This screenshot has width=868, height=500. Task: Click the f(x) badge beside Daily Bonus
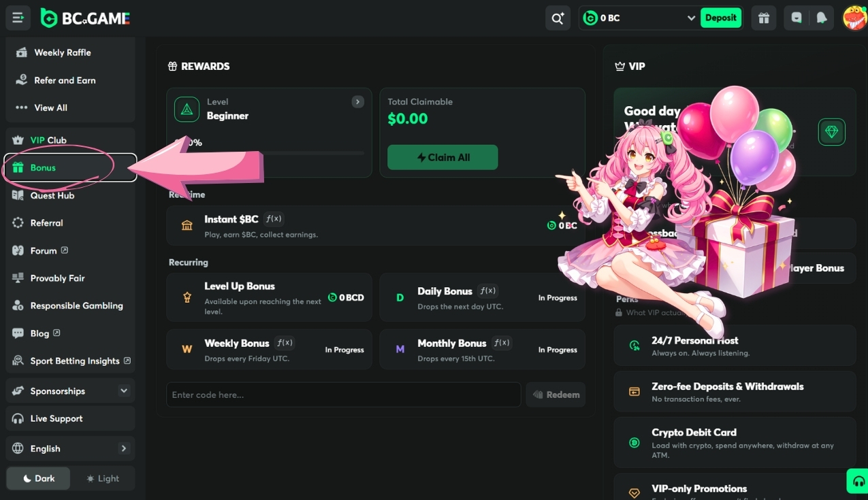(487, 290)
